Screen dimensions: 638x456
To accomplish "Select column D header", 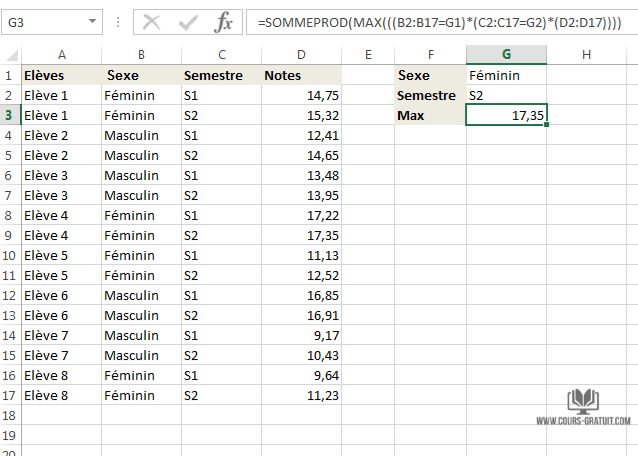I will point(301,54).
